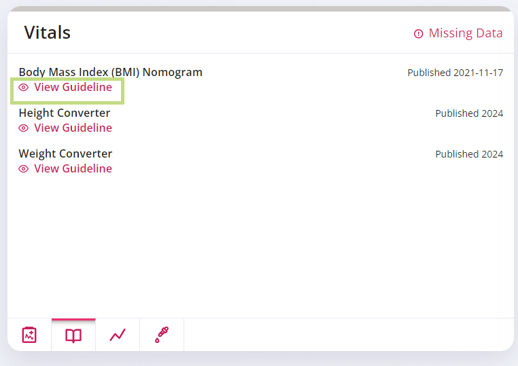The image size is (518, 366).
Task: Select the open book guidelines tab
Action: [73, 335]
